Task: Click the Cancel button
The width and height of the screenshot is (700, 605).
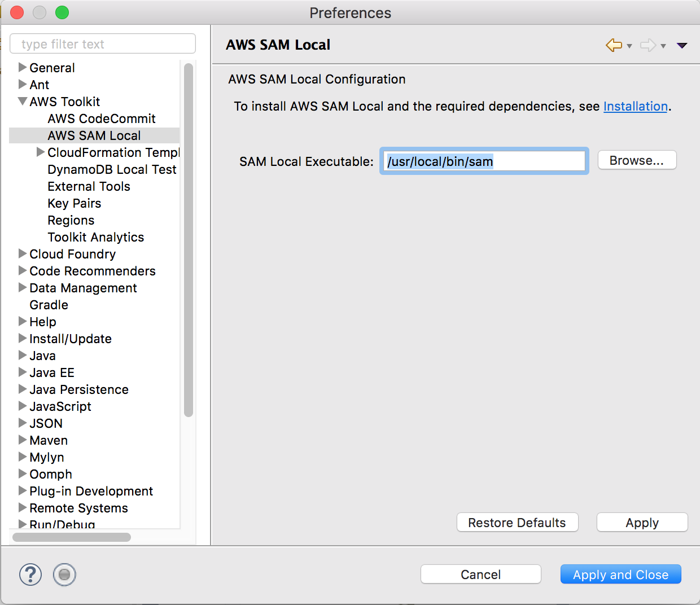Action: pyautogui.click(x=481, y=575)
